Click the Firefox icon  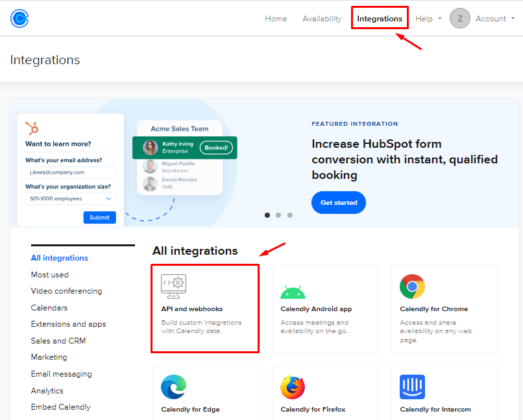[293, 387]
